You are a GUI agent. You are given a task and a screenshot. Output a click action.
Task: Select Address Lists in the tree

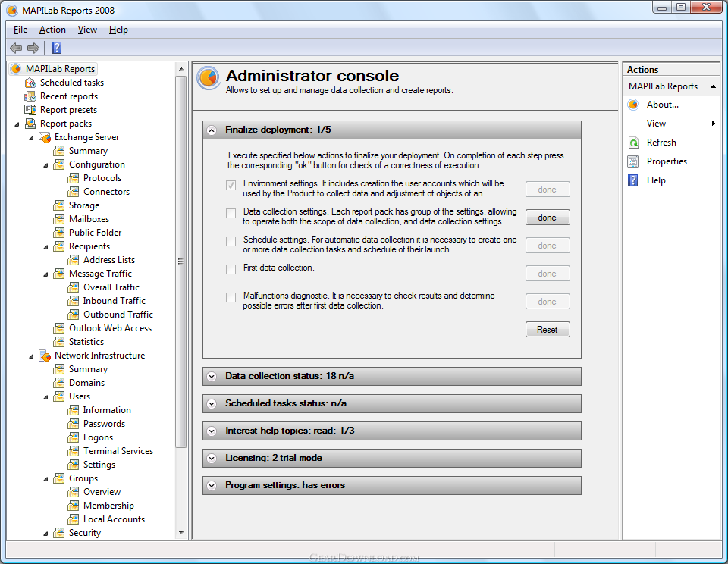109,260
